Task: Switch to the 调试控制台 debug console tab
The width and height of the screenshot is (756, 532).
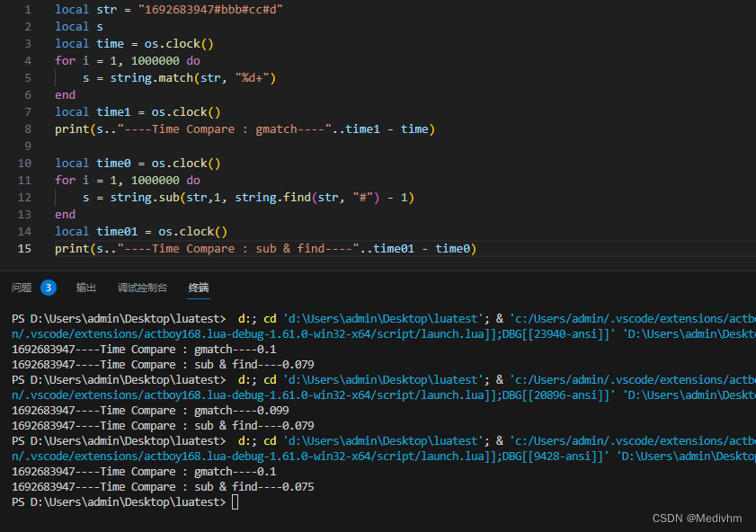Action: coord(142,288)
